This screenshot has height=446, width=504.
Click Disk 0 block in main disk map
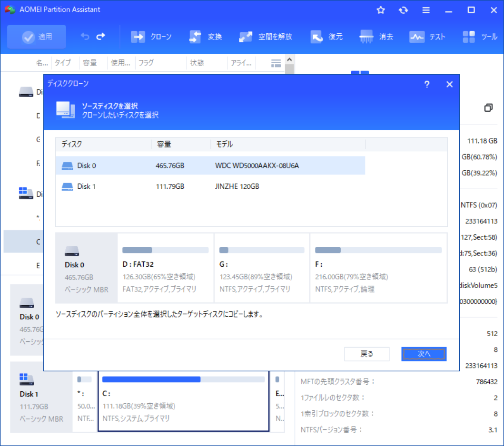pos(27,320)
